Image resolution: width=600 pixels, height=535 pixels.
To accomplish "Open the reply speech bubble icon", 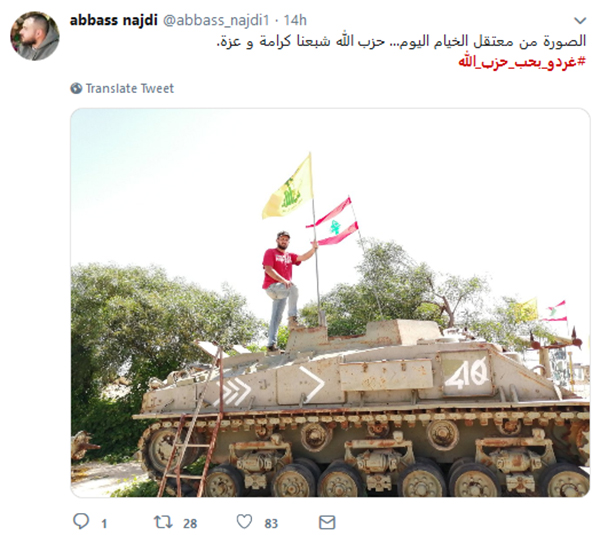I will coord(81,522).
